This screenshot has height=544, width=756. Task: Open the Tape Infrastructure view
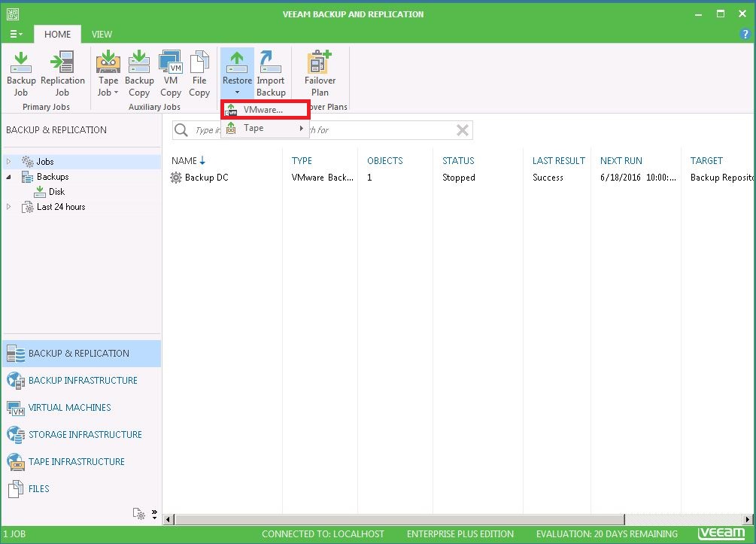click(81, 461)
